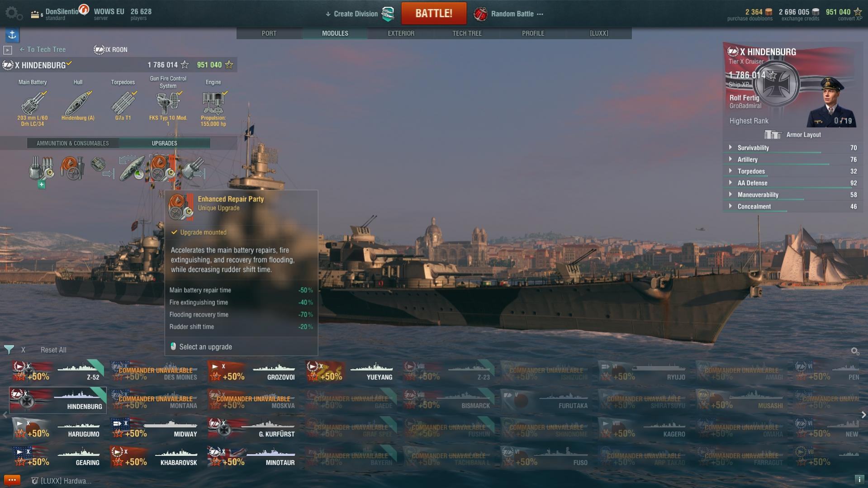Start the battle with BATTLE! button
The width and height of the screenshot is (868, 488).
click(x=434, y=13)
